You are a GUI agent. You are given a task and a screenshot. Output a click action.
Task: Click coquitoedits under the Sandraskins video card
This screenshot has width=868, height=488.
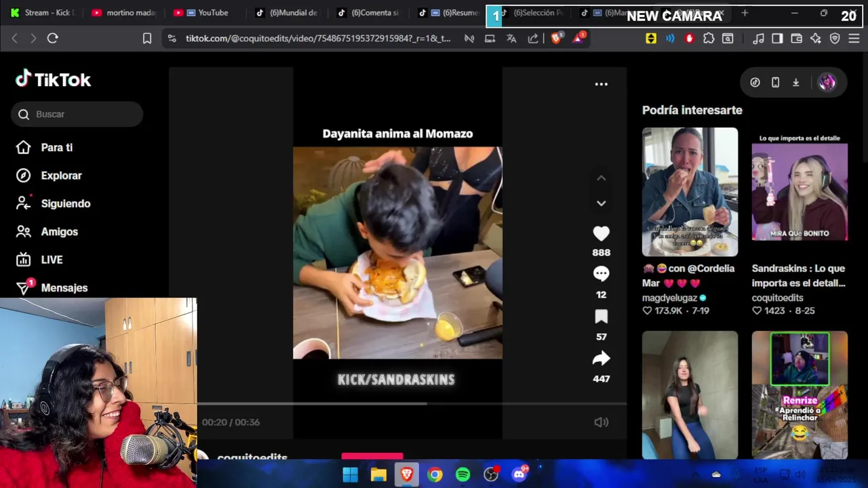777,298
